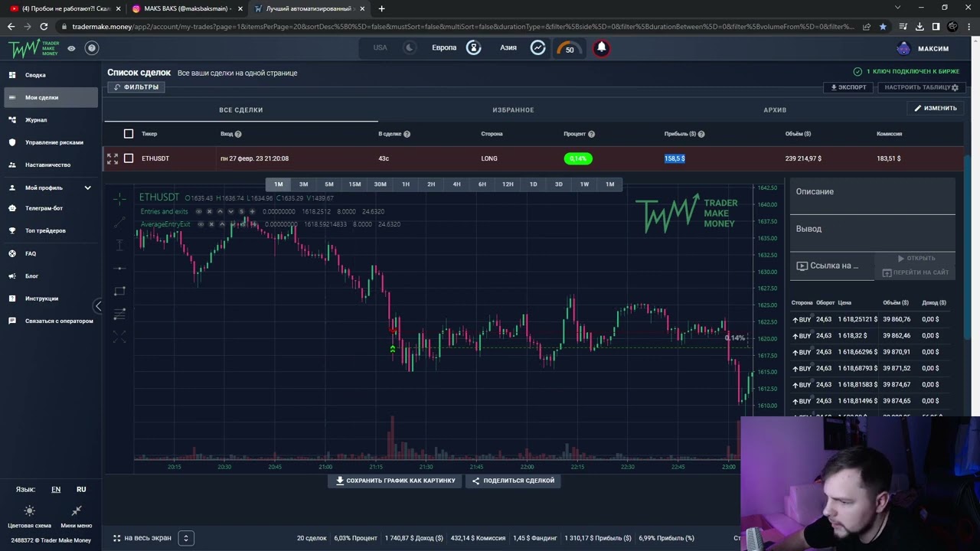Open Управление рисками in the sidebar

pyautogui.click(x=50, y=142)
